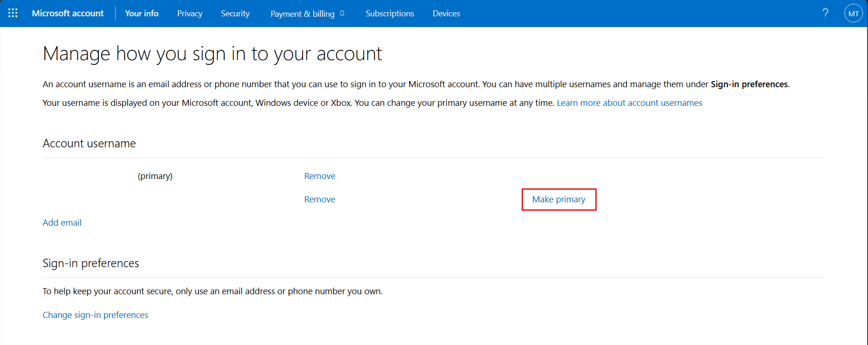This screenshot has width=868, height=345.
Task: Open the help question mark icon
Action: (826, 13)
